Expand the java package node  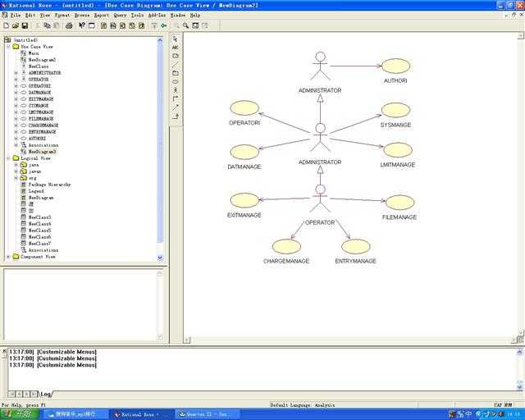16,165
